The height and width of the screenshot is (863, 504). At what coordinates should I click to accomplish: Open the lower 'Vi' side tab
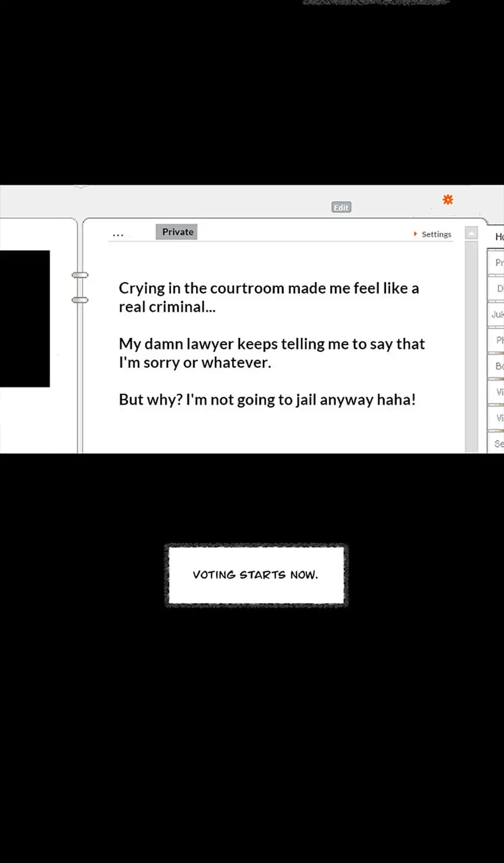pos(498,418)
